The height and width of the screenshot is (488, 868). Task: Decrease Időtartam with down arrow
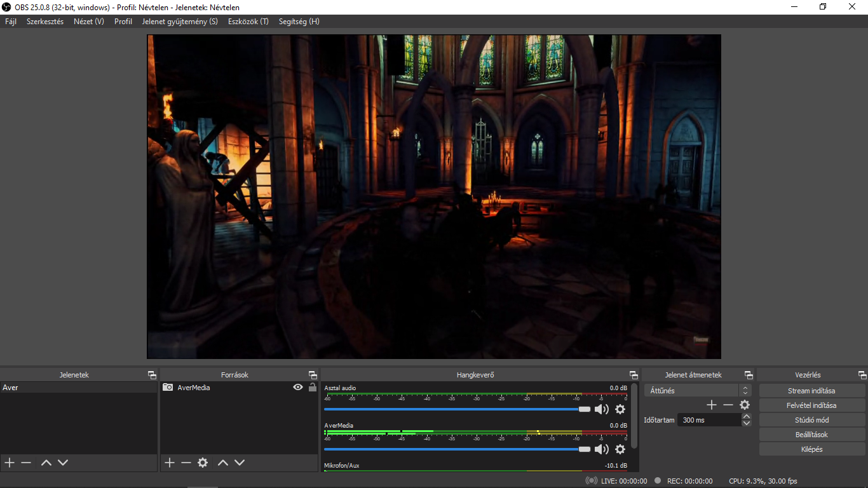tap(747, 423)
